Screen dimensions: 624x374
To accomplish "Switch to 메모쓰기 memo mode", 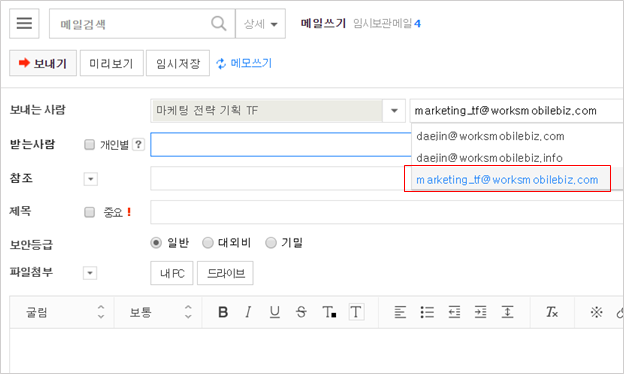I will coord(244,63).
